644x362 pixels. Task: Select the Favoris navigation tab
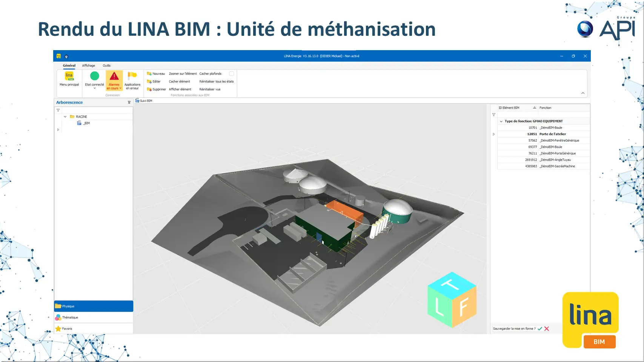pos(94,329)
